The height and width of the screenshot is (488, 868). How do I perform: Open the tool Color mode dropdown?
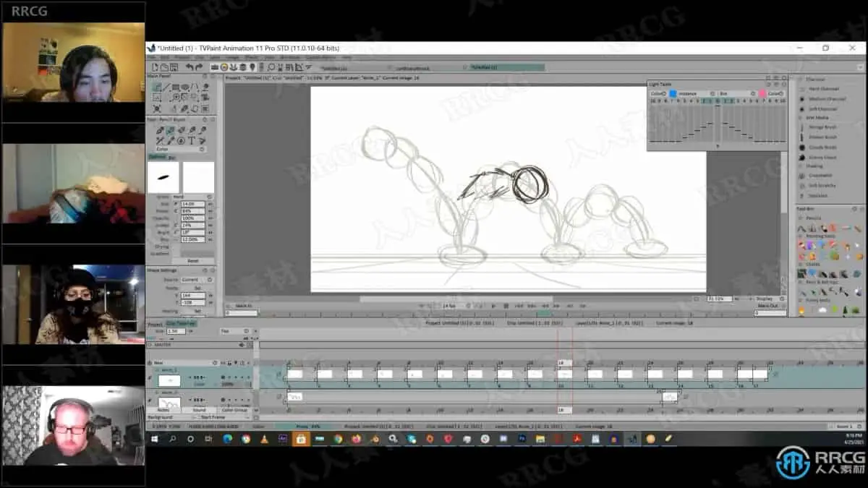181,149
